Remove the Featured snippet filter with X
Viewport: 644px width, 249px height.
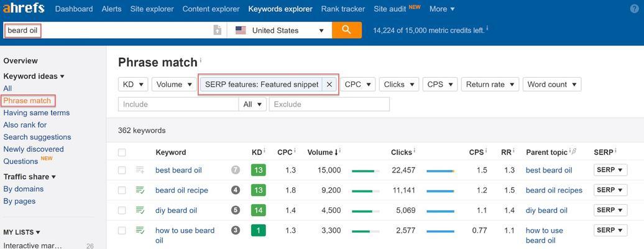329,85
